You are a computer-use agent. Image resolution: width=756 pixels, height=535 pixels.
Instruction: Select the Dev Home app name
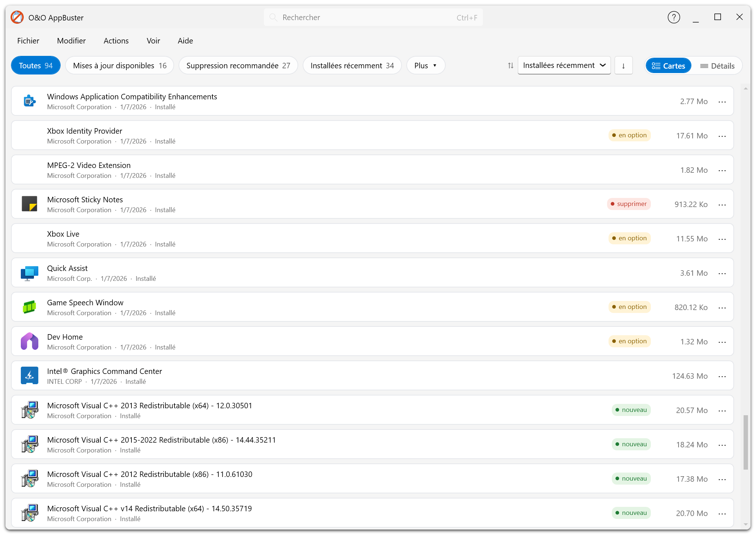pos(65,337)
